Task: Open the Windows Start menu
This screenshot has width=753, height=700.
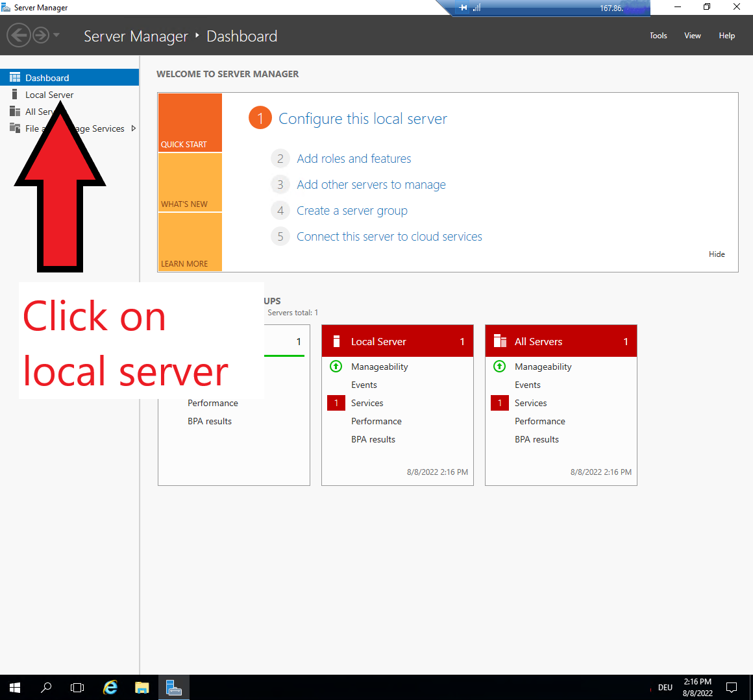Action: point(15,688)
